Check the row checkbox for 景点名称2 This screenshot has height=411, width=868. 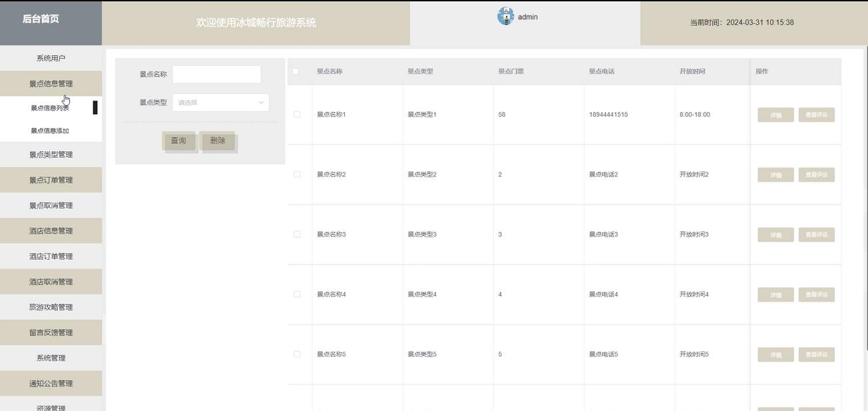297,175
